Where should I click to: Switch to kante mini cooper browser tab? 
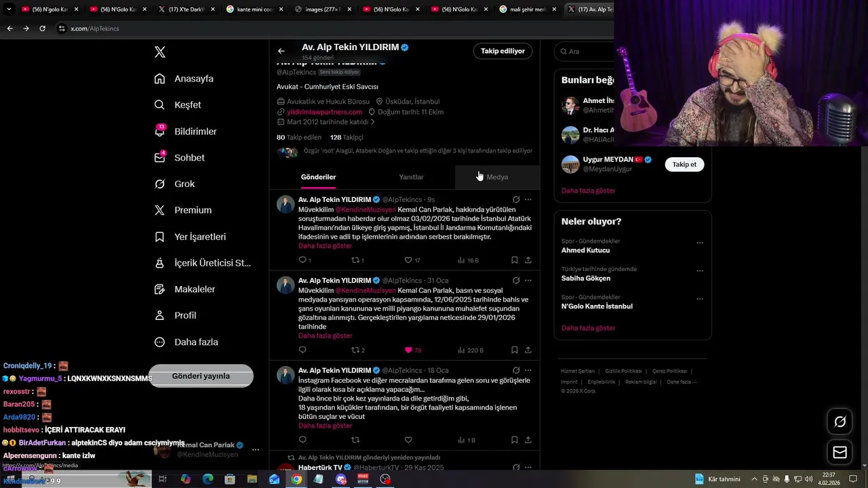(255, 9)
